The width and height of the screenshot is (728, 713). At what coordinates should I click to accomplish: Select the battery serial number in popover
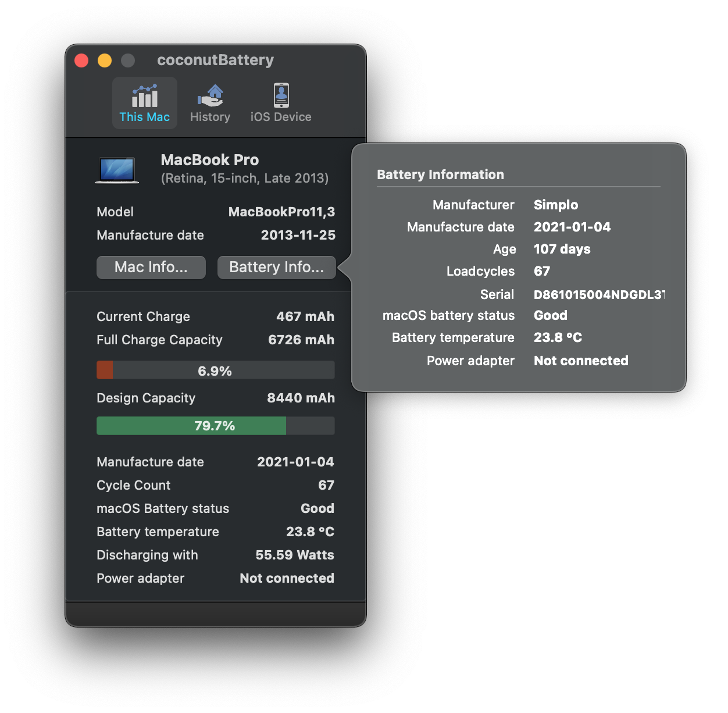[x=599, y=294]
